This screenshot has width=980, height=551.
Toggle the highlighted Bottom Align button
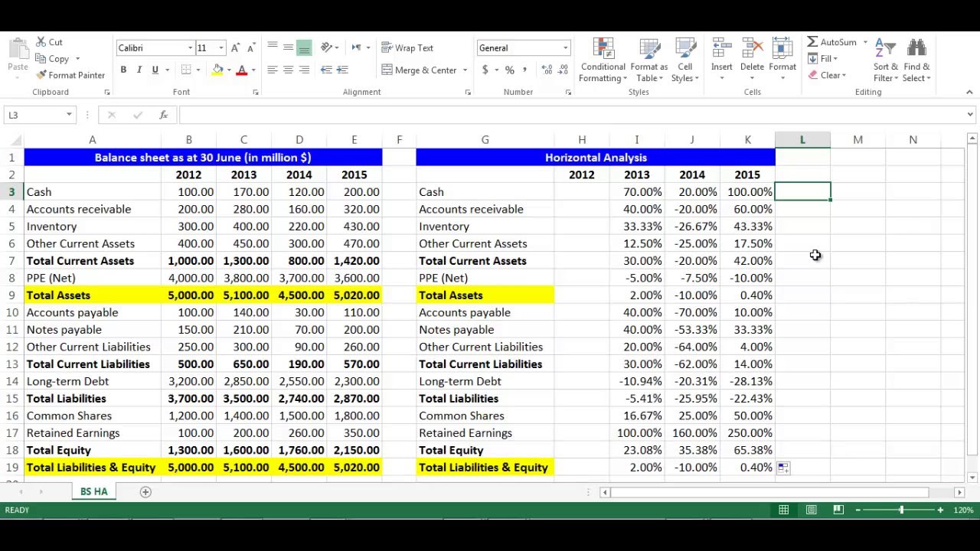304,47
